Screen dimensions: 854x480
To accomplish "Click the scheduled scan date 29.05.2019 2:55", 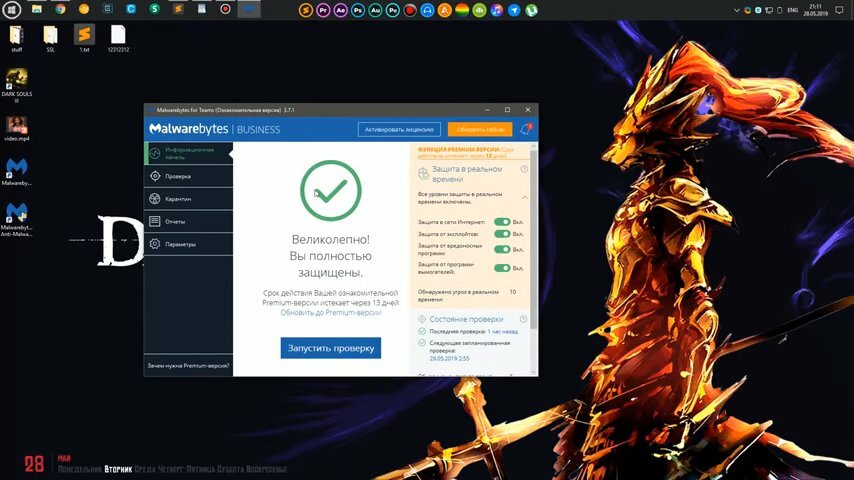I will (449, 359).
